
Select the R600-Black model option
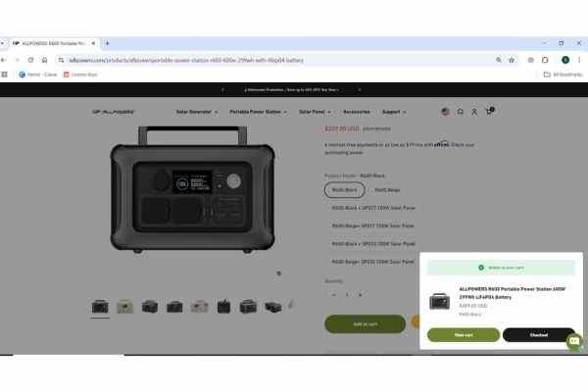(344, 190)
